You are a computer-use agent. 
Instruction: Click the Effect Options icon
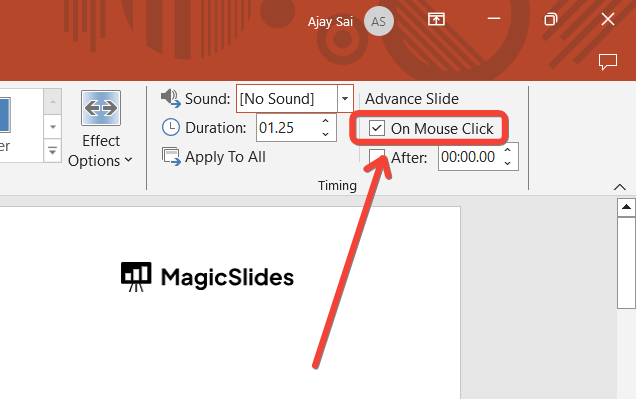(x=101, y=108)
